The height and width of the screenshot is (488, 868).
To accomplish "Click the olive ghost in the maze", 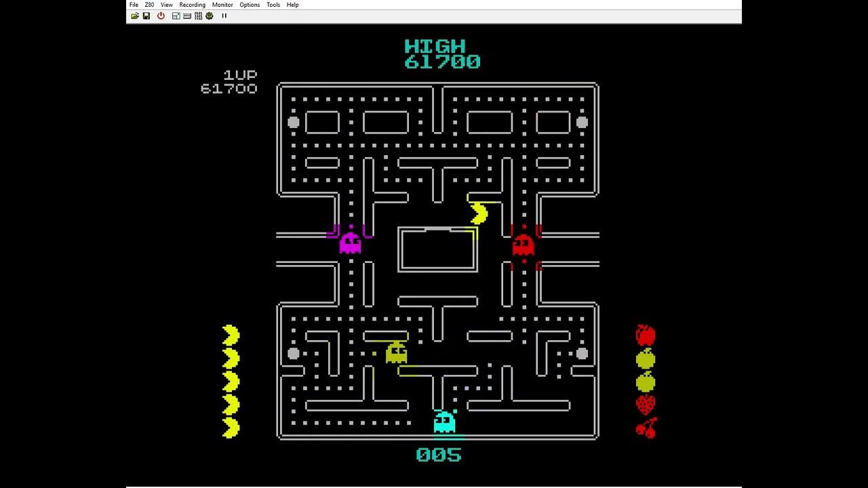I will tap(397, 352).
